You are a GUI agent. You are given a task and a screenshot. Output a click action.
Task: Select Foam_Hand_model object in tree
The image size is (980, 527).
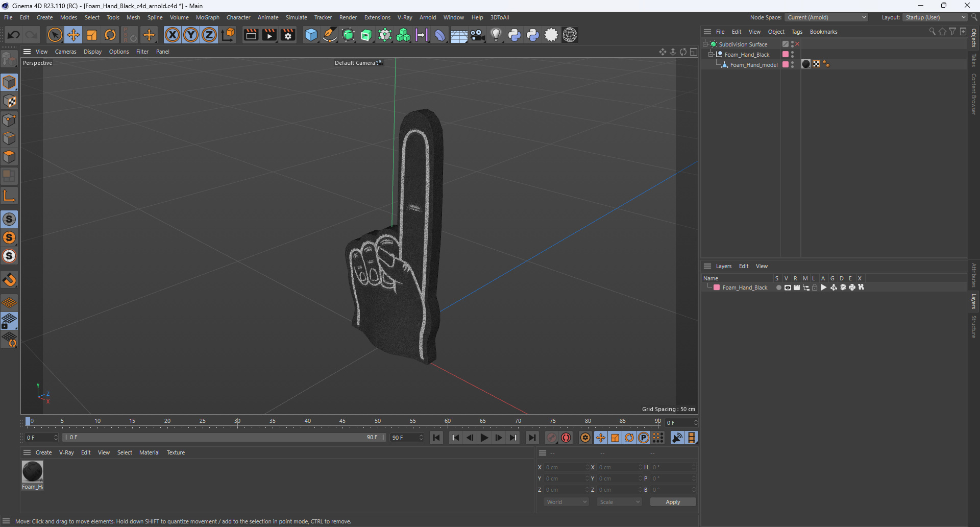tap(753, 65)
